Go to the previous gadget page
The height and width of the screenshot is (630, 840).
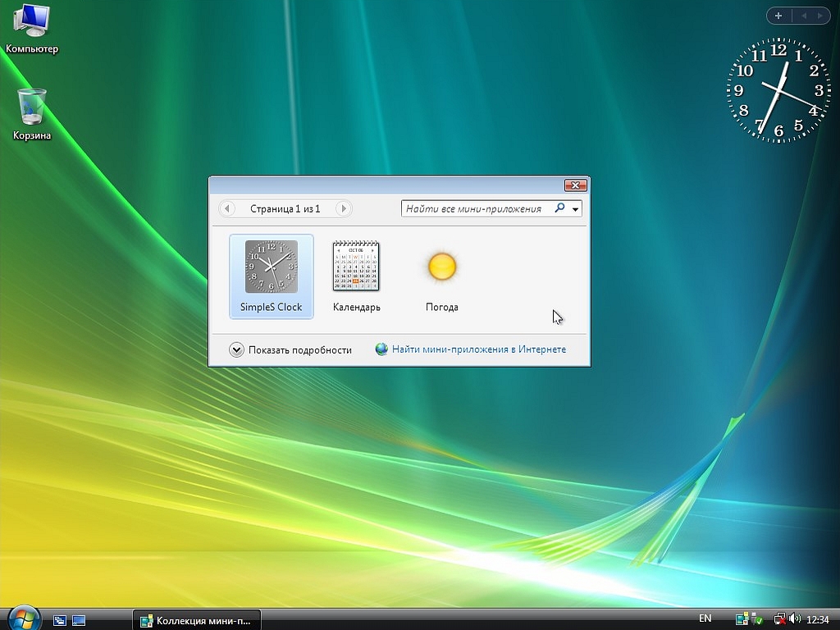point(228,209)
